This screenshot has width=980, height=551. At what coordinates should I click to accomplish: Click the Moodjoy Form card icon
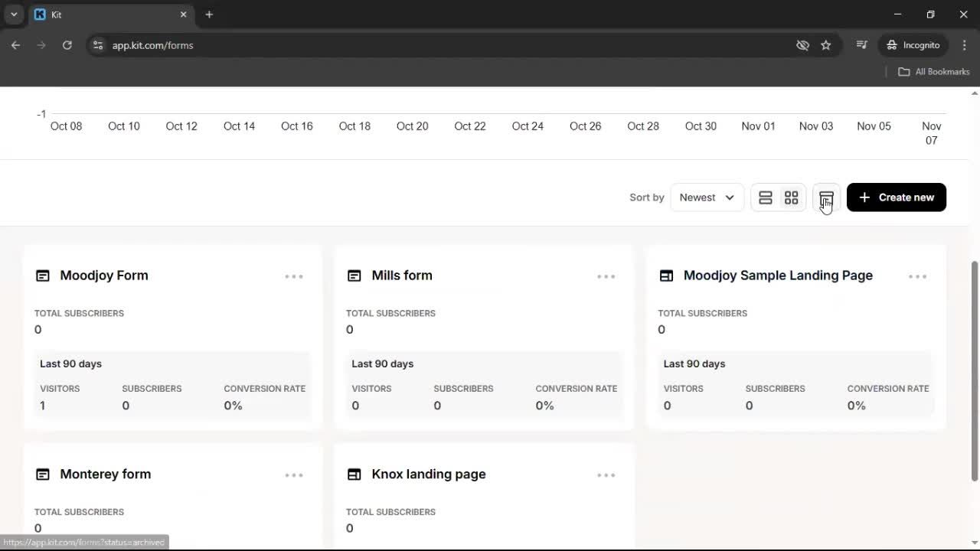43,275
